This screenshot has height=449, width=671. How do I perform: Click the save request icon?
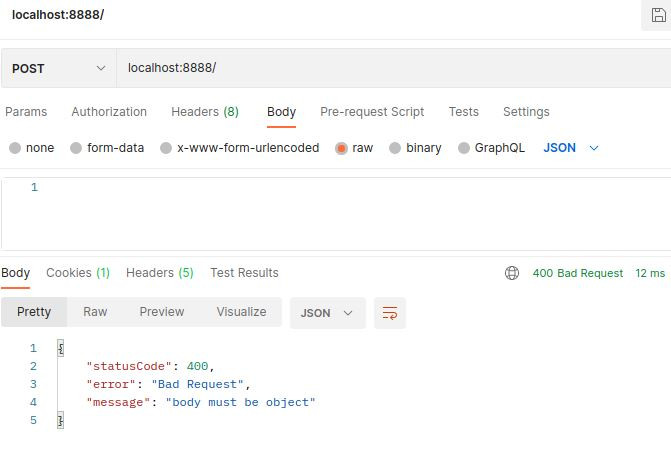(658, 15)
